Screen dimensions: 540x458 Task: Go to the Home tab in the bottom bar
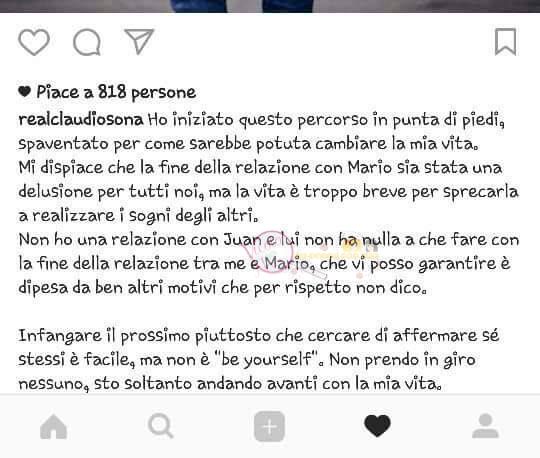click(53, 426)
